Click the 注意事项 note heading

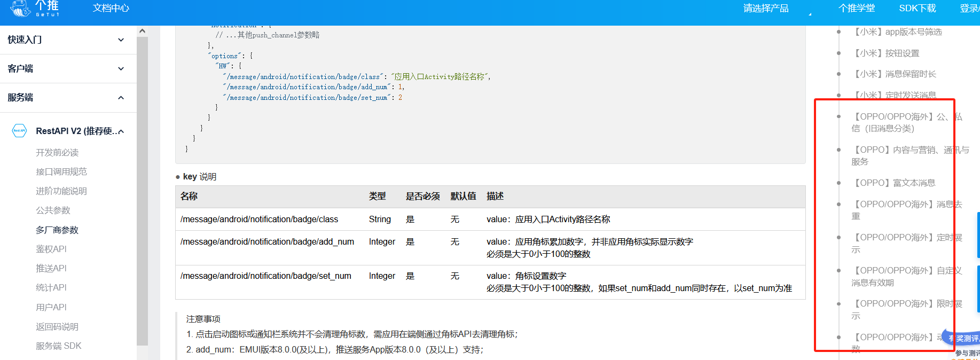pyautogui.click(x=203, y=319)
